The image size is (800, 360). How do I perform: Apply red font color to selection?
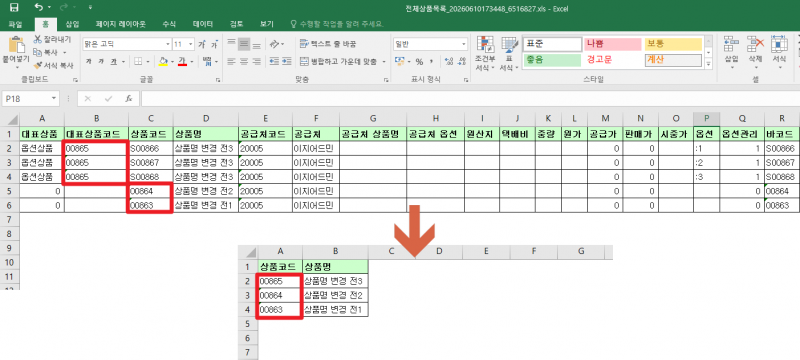click(182, 62)
